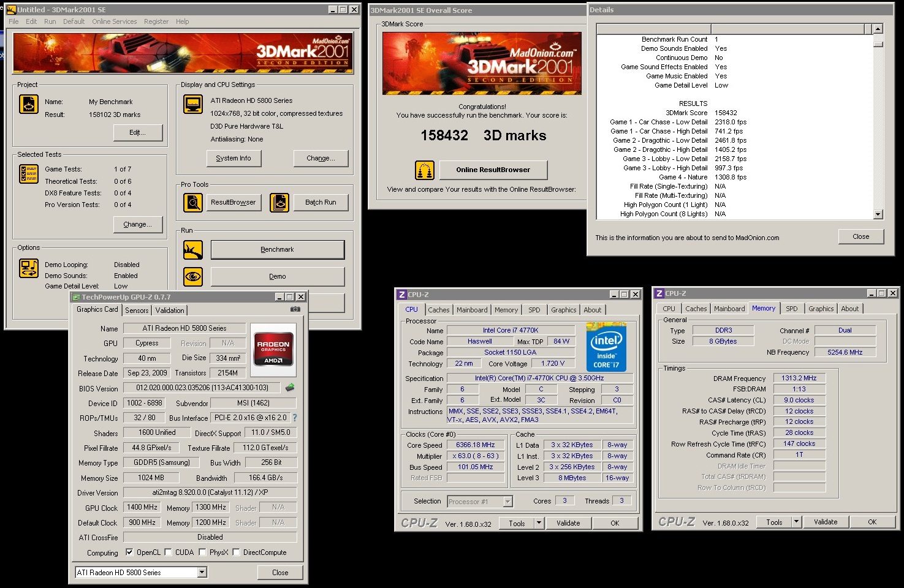This screenshot has width=904, height=588.
Task: Open the File menu in 3DMark2001
Action: (x=13, y=21)
